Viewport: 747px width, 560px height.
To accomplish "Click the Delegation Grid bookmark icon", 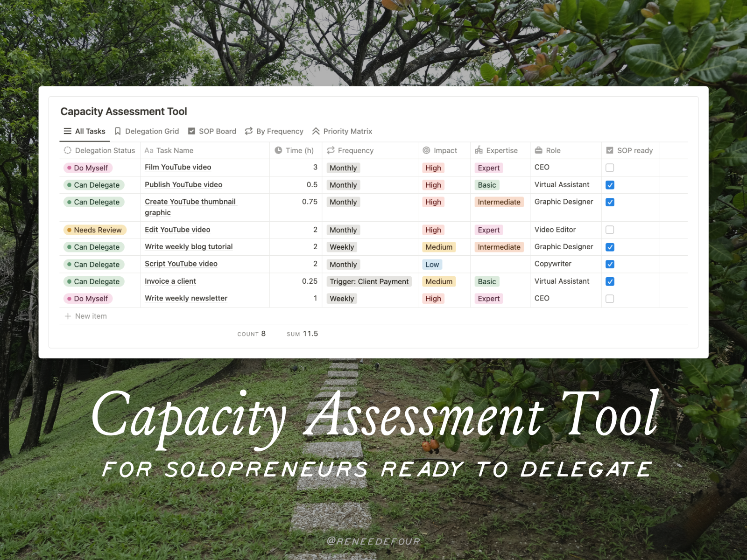I will [x=118, y=131].
